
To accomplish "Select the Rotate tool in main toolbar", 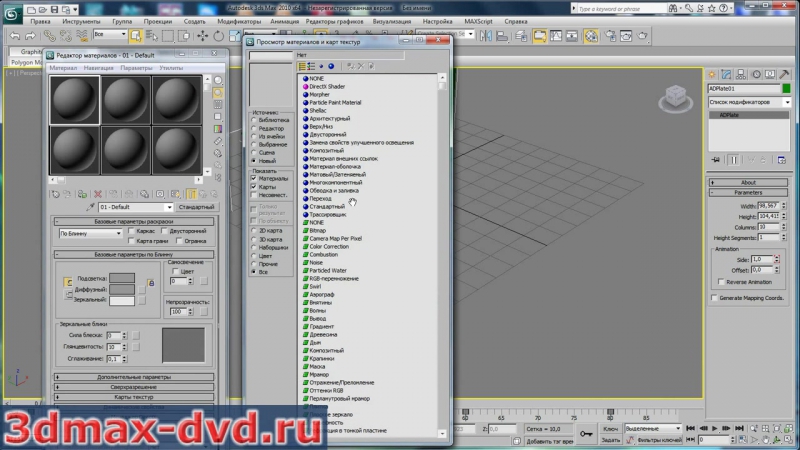I will click(x=218, y=36).
